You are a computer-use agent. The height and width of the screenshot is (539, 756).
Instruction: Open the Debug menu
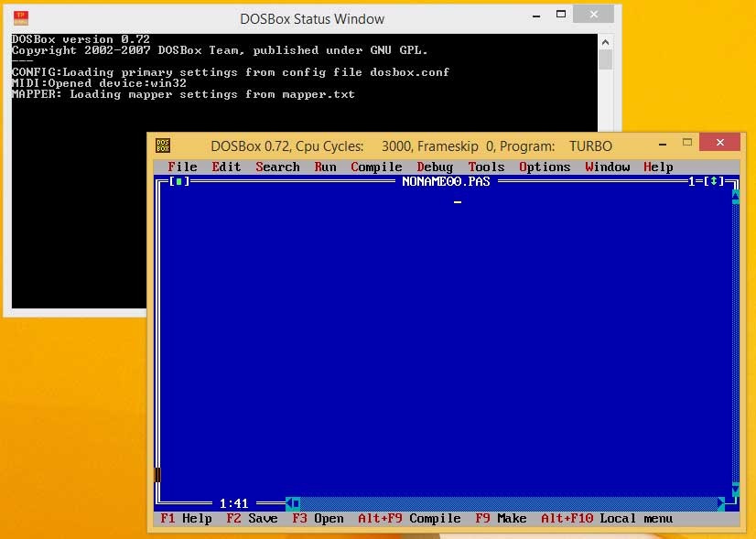pos(434,167)
